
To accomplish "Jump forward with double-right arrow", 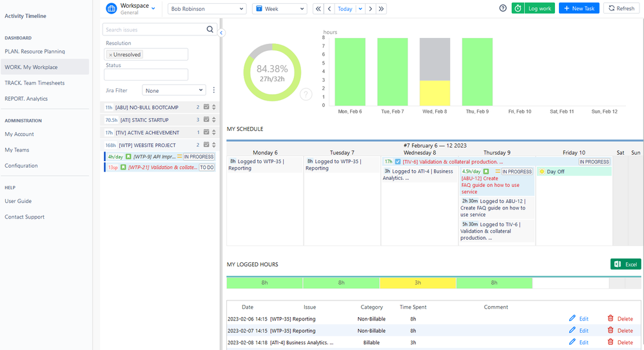I will point(381,8).
